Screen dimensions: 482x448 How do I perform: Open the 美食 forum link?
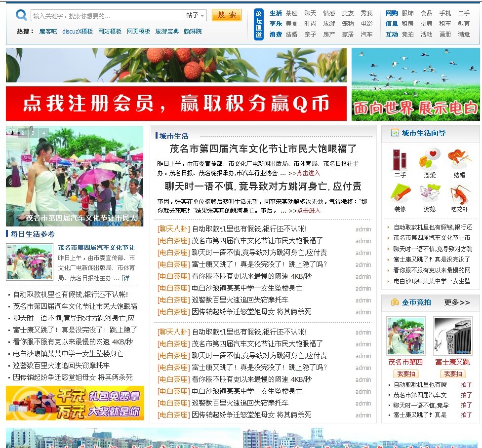click(291, 24)
